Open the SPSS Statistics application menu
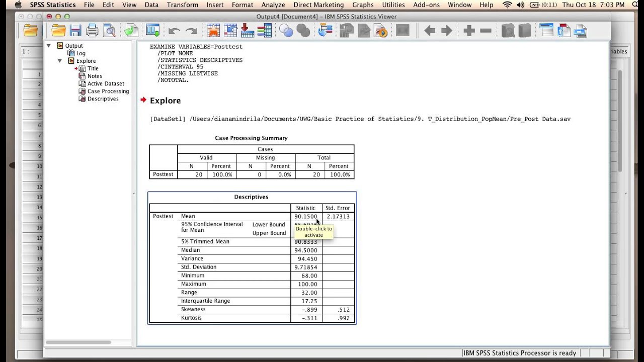 (x=53, y=5)
